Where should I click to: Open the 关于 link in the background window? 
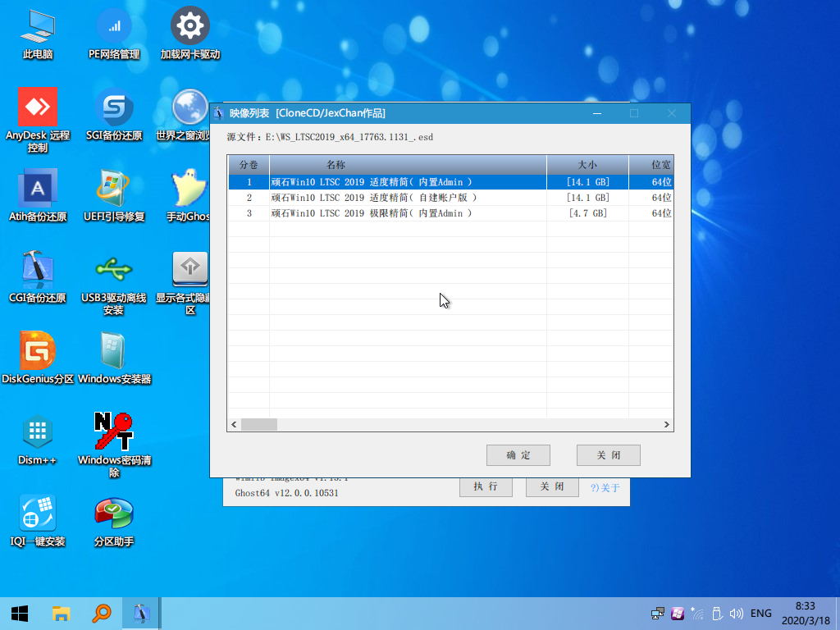point(605,487)
